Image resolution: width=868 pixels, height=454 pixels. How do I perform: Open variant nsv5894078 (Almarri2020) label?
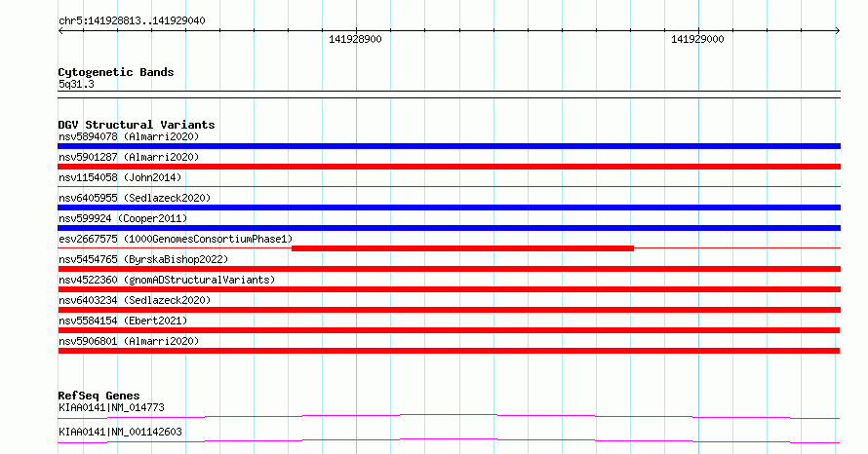pos(129,136)
